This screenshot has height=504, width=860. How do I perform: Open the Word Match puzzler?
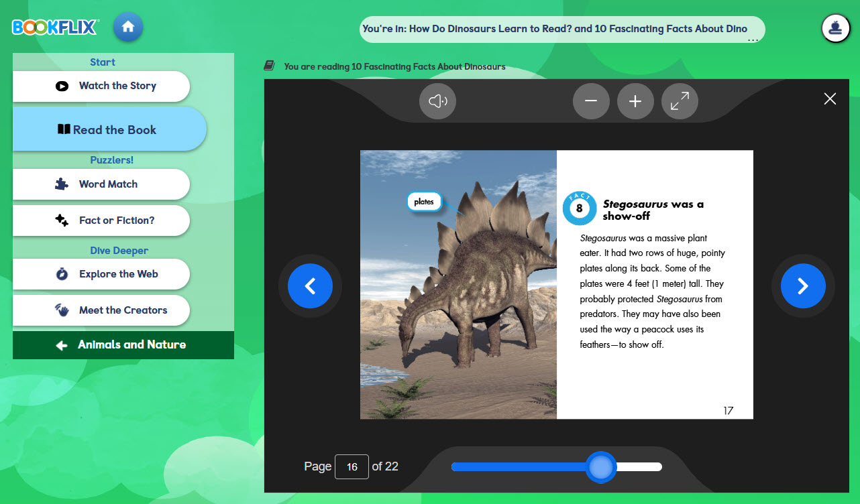click(x=101, y=184)
